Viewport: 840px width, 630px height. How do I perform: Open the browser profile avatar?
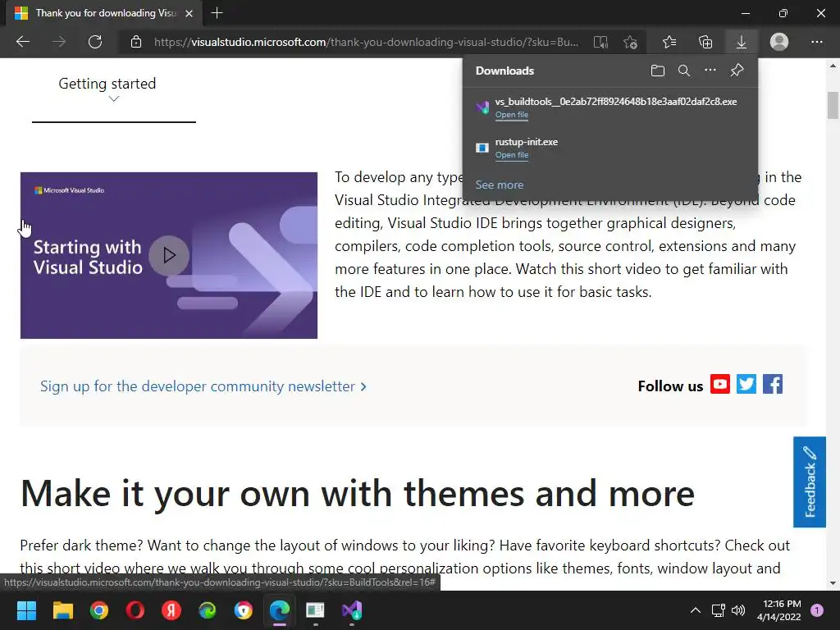(x=779, y=42)
